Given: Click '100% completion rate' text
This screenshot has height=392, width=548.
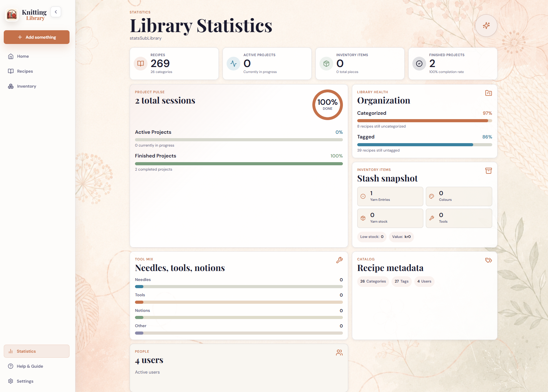Looking at the screenshot, I should pyautogui.click(x=446, y=72).
